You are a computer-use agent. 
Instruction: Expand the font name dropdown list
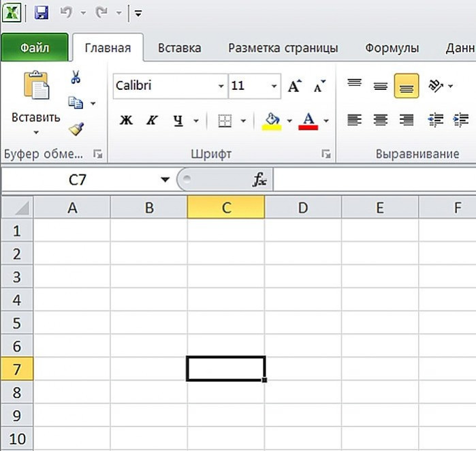coord(221,87)
